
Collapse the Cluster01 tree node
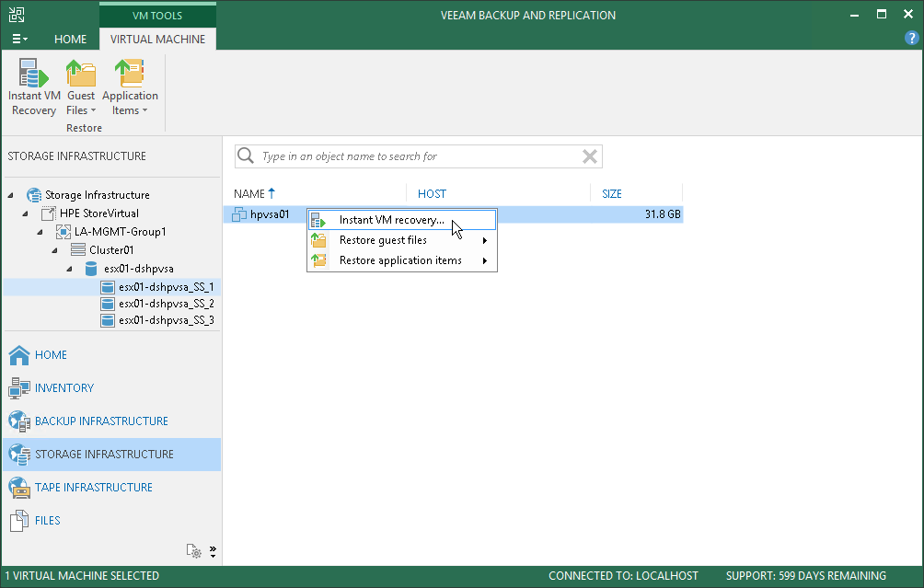click(x=55, y=249)
